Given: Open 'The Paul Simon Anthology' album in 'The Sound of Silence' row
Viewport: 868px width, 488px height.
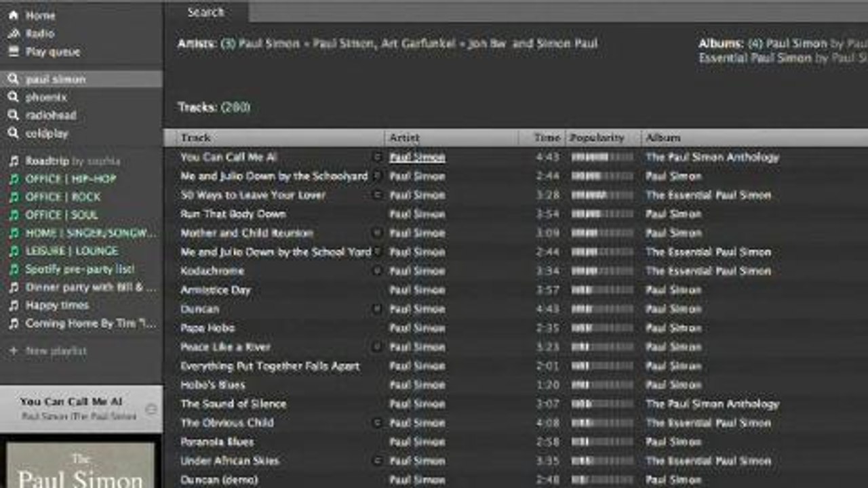Looking at the screenshot, I should tap(712, 404).
